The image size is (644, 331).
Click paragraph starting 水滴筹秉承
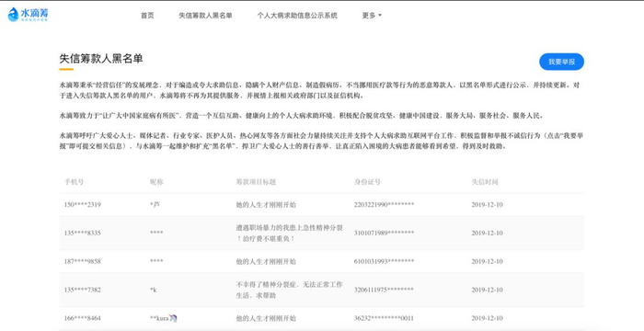pos(319,90)
